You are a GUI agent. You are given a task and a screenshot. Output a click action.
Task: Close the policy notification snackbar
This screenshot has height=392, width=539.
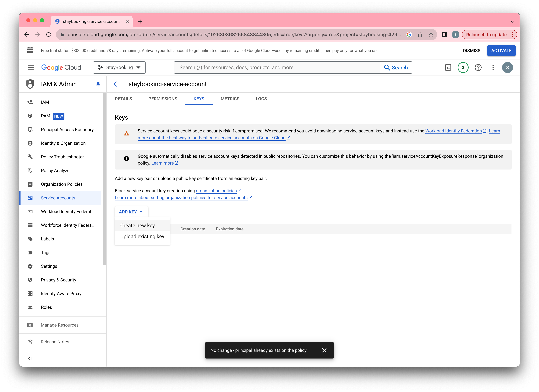(324, 350)
